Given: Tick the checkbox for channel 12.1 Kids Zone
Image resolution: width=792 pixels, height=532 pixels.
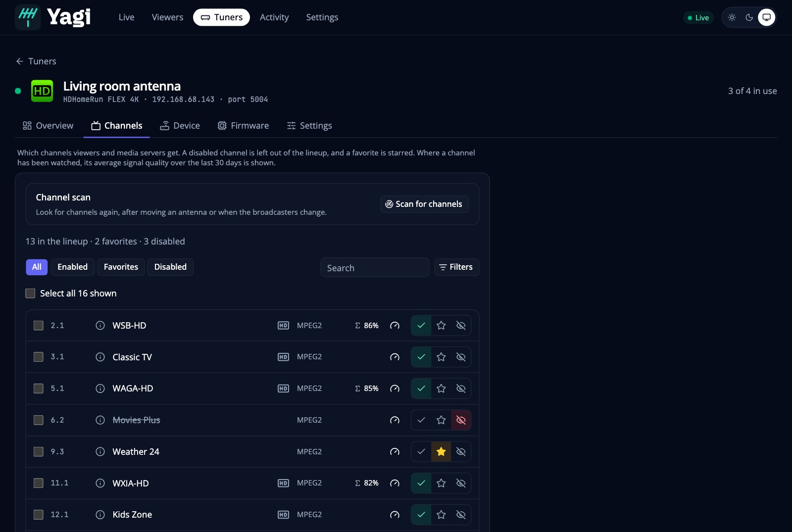Looking at the screenshot, I should (x=38, y=515).
